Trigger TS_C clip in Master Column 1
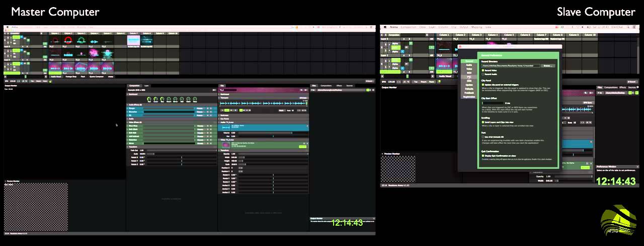Screen dimensions: 644x246 point(54,41)
